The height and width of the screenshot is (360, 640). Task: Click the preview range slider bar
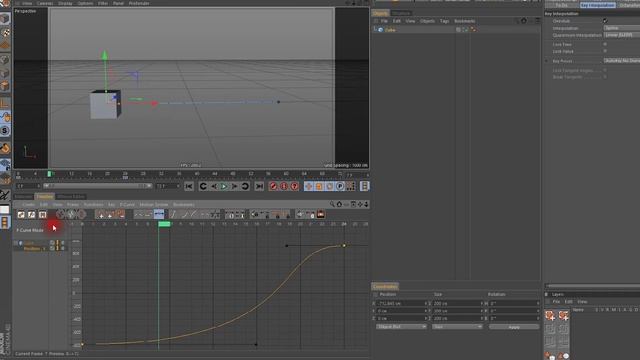(98, 186)
